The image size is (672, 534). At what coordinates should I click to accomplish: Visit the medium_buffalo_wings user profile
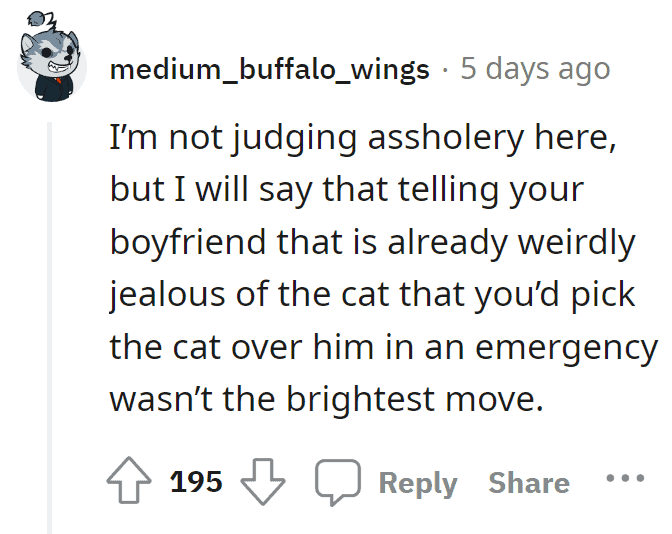point(270,69)
